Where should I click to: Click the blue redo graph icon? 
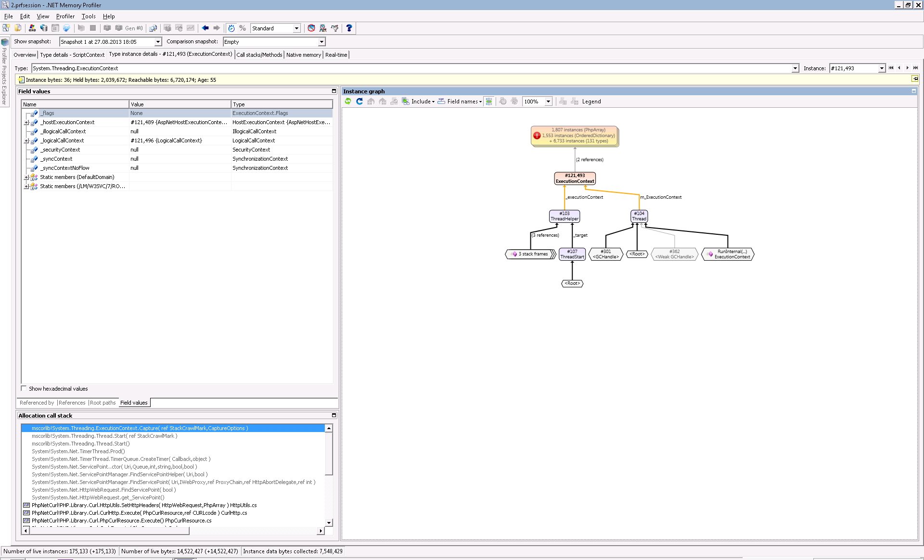pyautogui.click(x=359, y=101)
